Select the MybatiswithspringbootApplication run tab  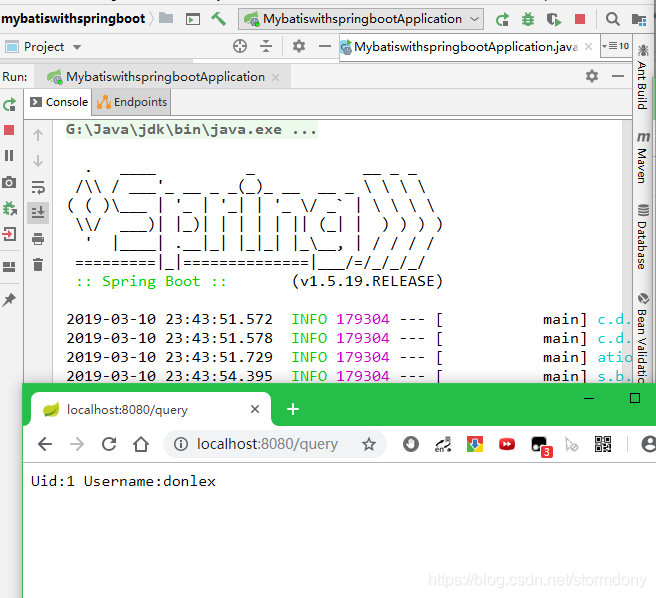(161, 77)
